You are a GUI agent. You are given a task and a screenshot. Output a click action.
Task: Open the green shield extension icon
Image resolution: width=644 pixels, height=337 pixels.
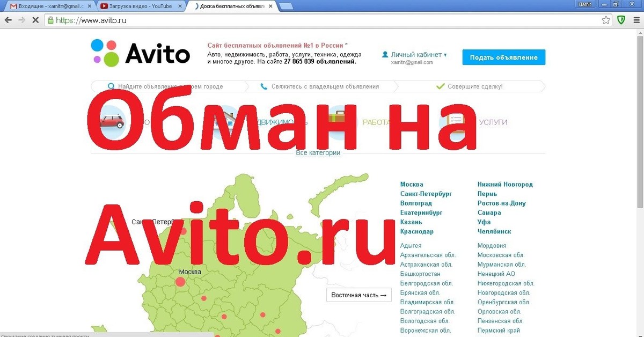tap(621, 20)
